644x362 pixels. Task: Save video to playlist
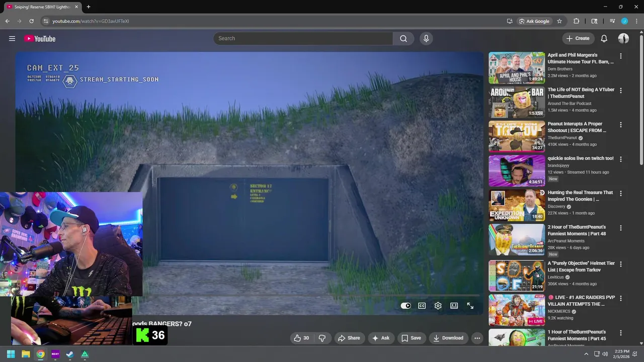411,338
